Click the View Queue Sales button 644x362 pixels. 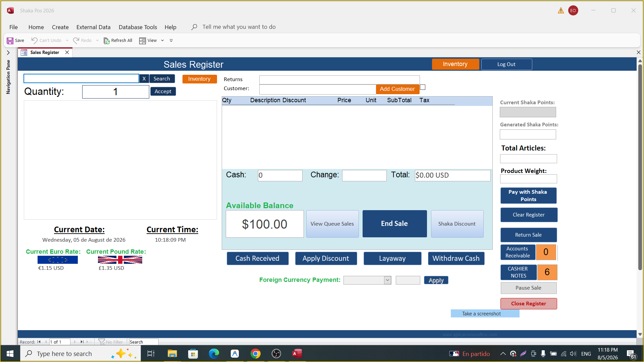(332, 224)
